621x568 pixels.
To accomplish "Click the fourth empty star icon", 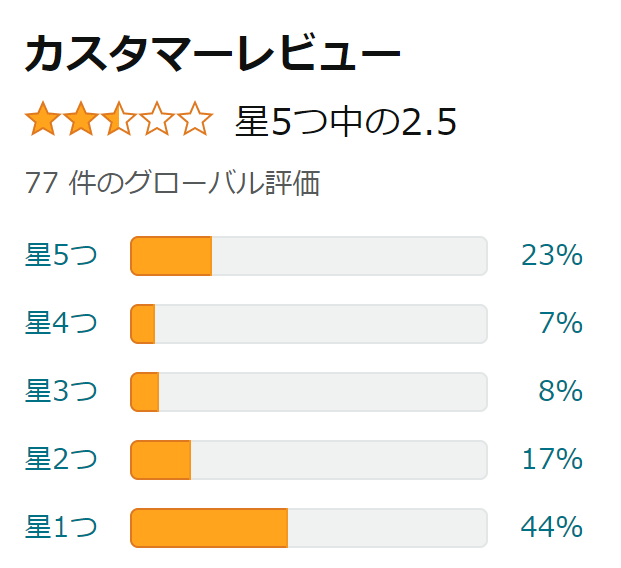I will [157, 119].
